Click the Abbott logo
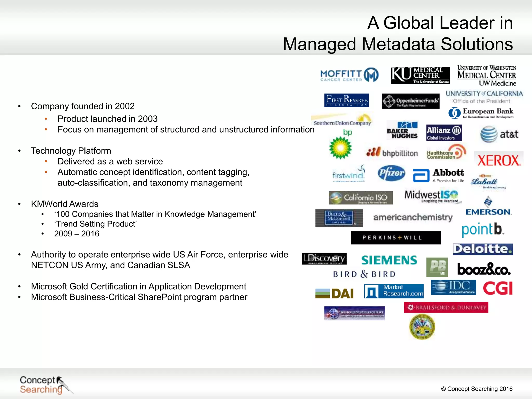This screenshot has height=399, width=532. 439,176
